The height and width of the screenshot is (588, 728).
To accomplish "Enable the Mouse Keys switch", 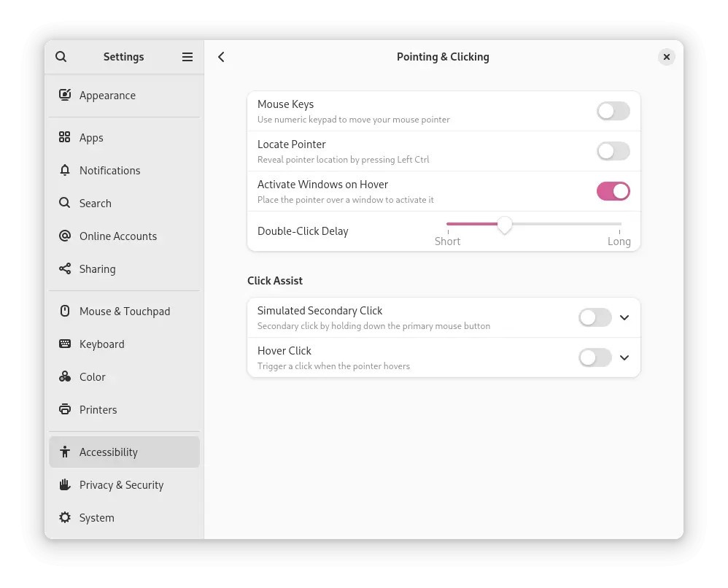I will coord(613,111).
